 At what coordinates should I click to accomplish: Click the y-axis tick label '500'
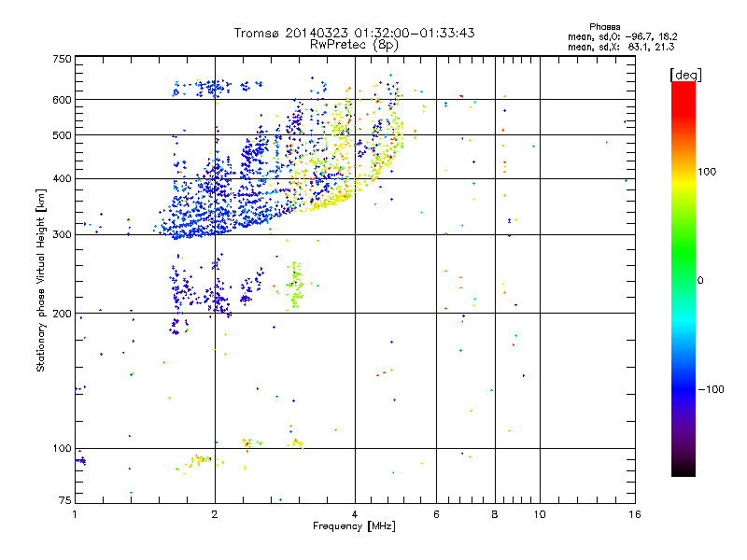coord(62,135)
